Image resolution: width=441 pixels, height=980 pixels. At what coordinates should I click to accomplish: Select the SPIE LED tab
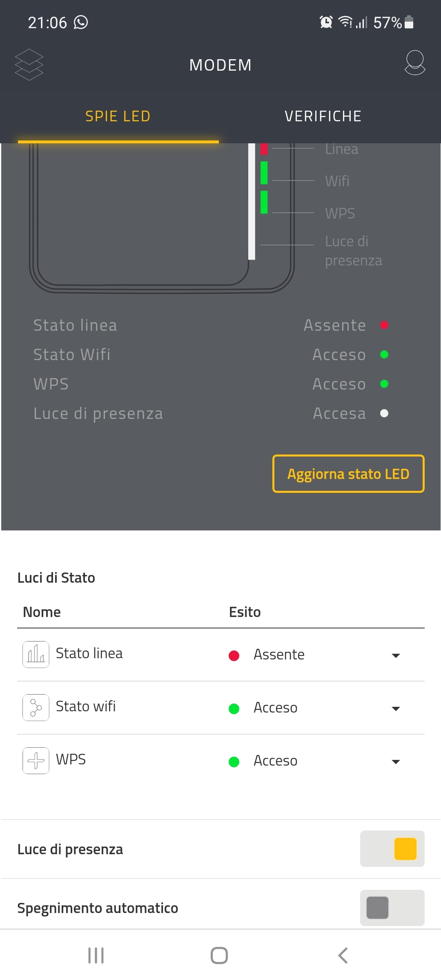click(x=118, y=116)
